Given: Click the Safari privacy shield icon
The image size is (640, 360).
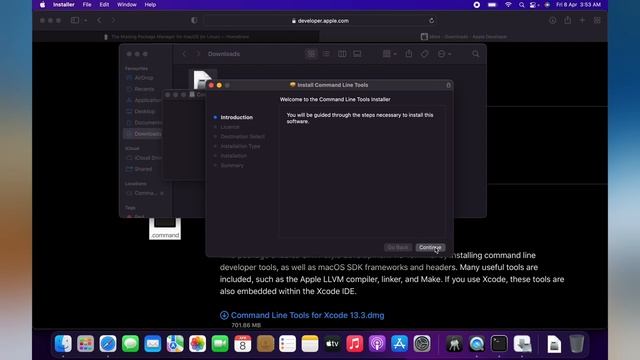Looking at the screenshot, I should pos(194,20).
